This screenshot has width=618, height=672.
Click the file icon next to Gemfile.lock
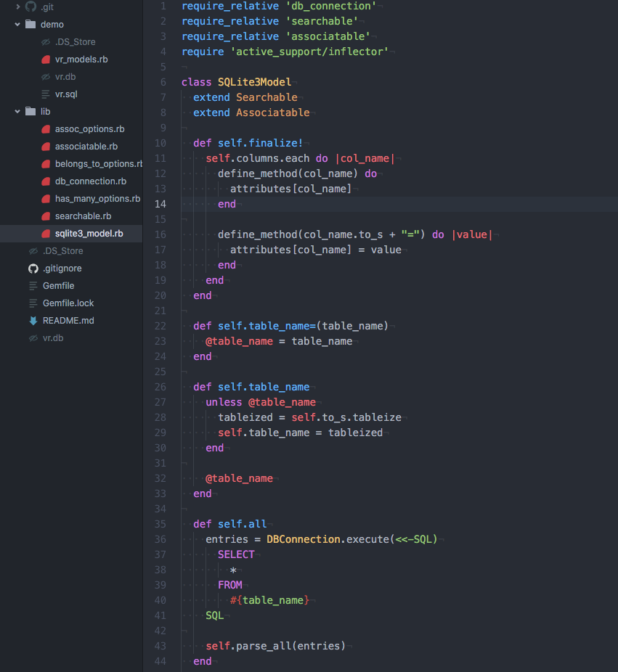click(x=33, y=303)
